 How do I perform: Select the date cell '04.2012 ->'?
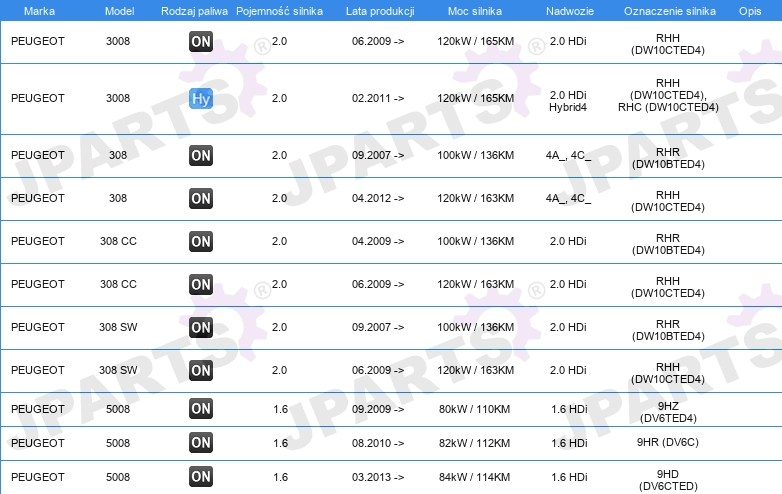click(x=378, y=198)
